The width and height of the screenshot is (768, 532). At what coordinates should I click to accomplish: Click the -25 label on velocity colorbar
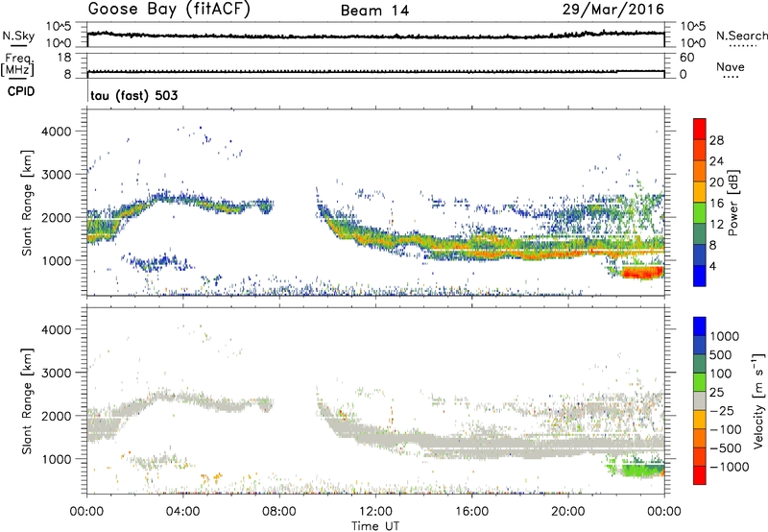pos(722,411)
